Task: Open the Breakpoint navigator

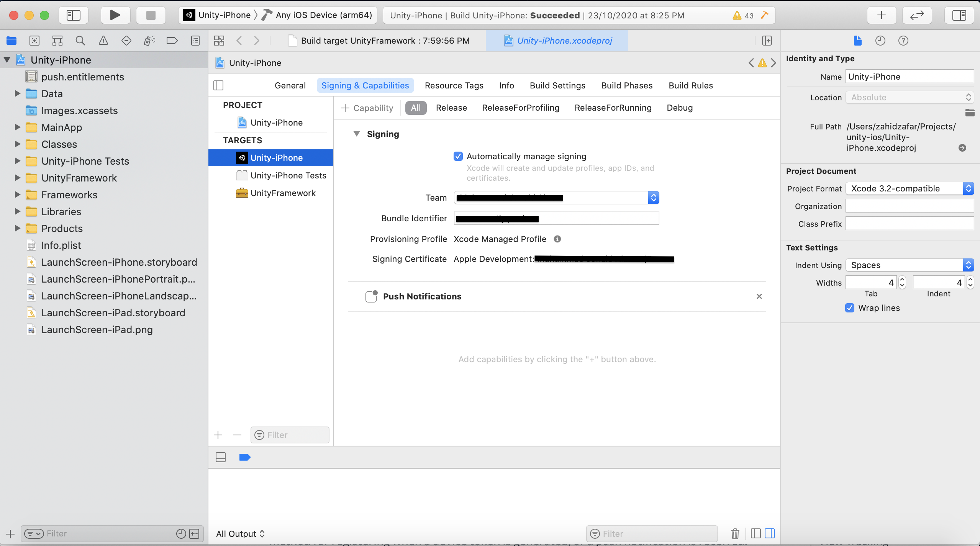Action: coord(172,41)
